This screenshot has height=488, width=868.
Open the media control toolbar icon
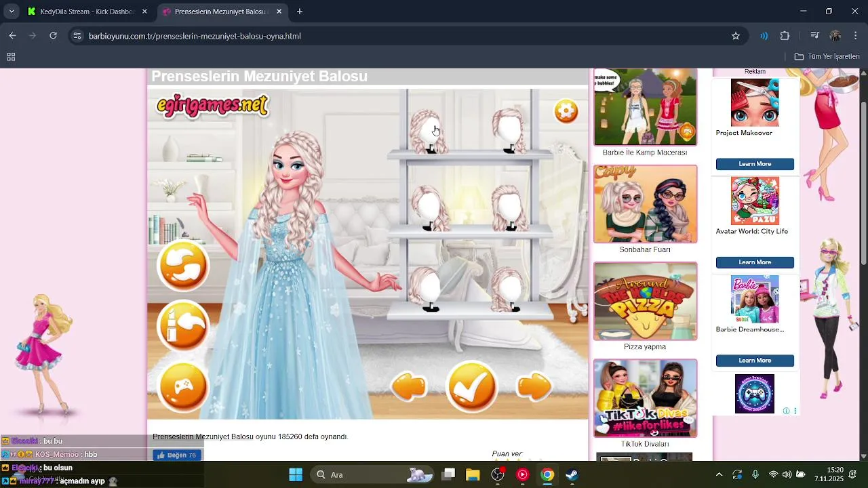tap(814, 36)
